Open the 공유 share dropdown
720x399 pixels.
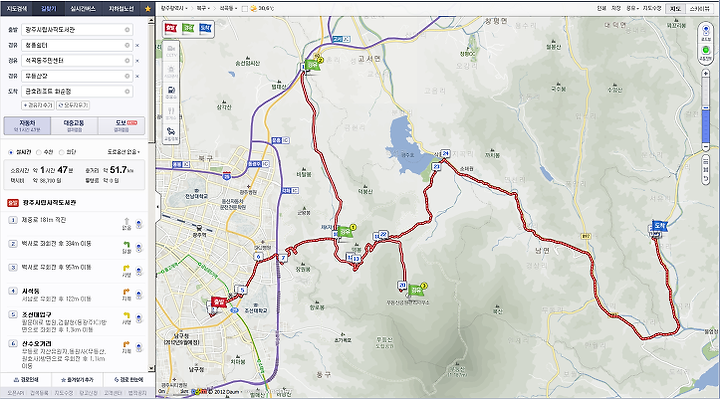(632, 8)
